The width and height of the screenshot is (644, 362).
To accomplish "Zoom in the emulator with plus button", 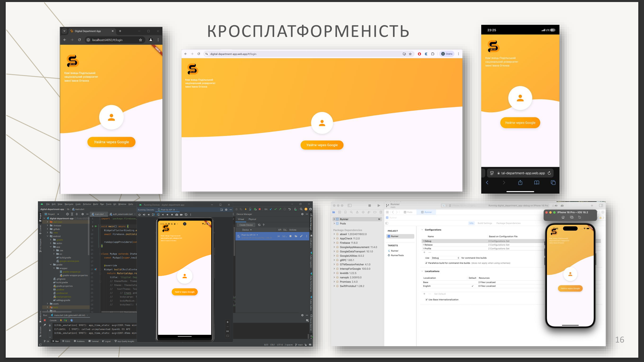I will 228,322.
